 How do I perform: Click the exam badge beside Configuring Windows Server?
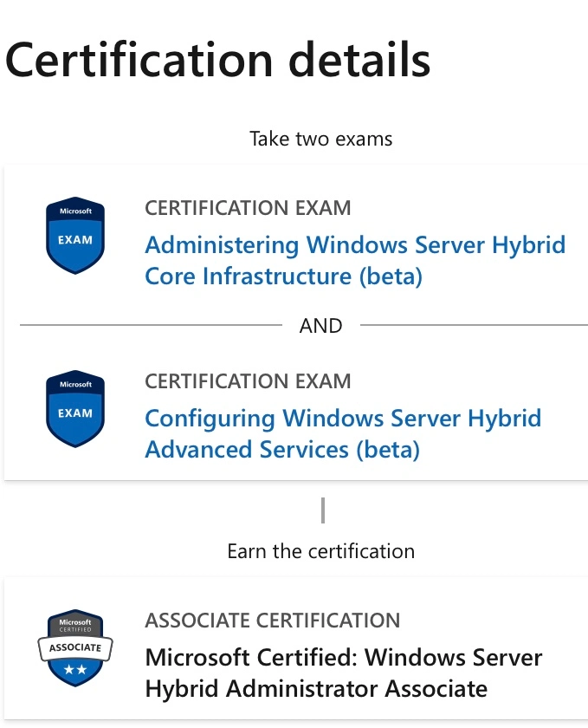coord(75,408)
